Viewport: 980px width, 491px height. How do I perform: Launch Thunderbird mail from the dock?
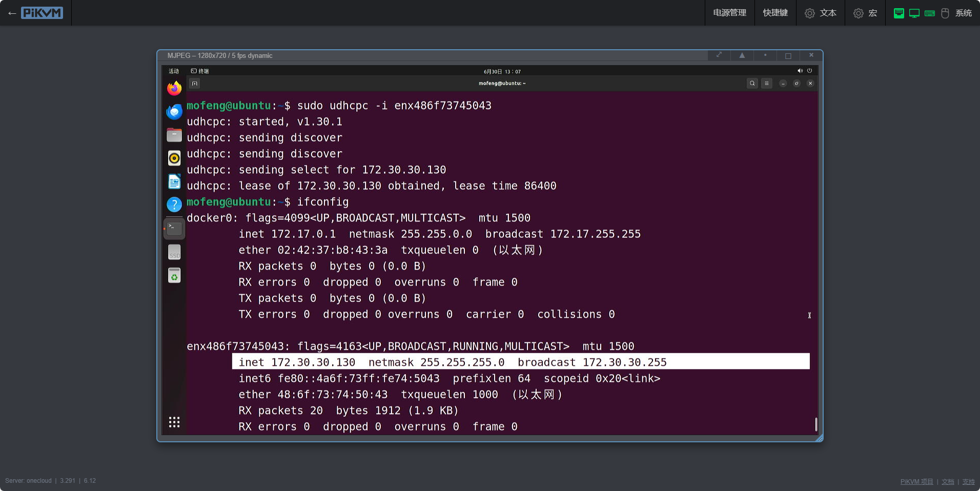pos(174,112)
